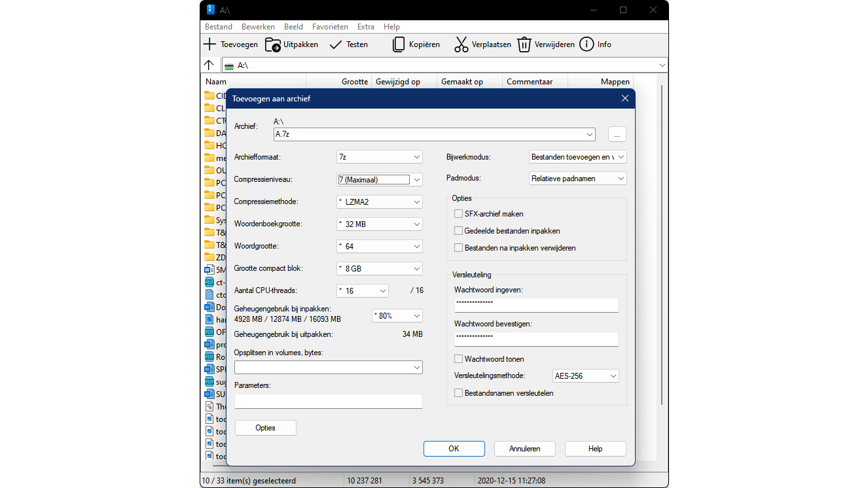The image size is (868, 488).
Task: Open the Woordenboekgrootte 32 MB dropdown
Action: tap(379, 224)
